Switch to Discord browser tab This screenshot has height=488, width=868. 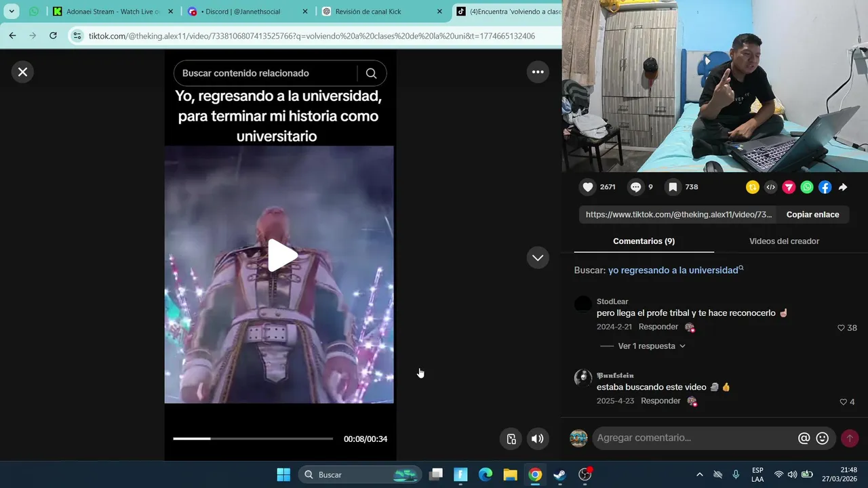248,12
